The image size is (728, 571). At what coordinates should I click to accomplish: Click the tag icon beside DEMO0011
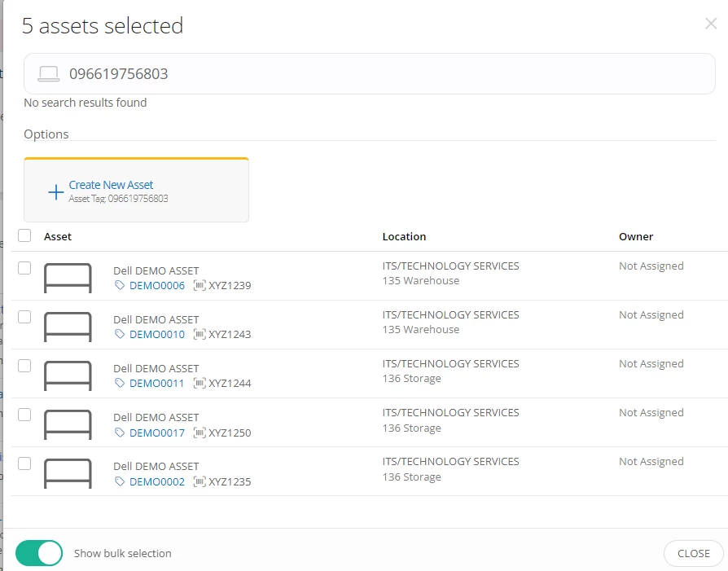(x=120, y=384)
